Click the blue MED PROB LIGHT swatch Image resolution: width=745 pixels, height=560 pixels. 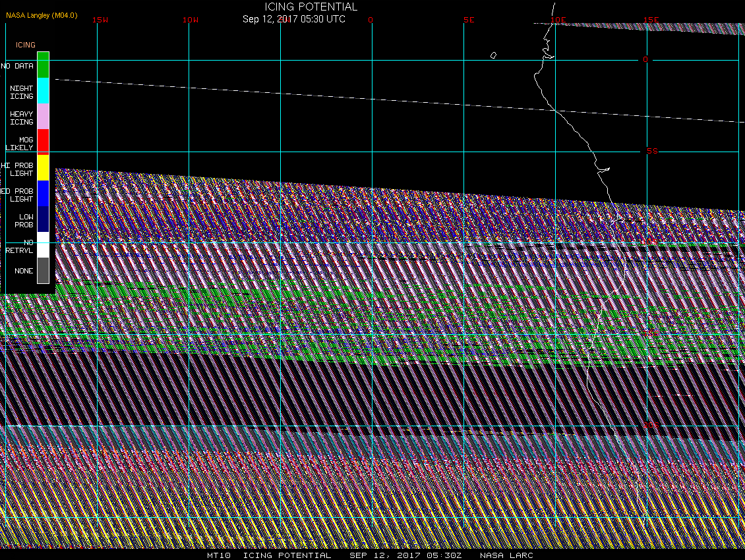pos(44,193)
